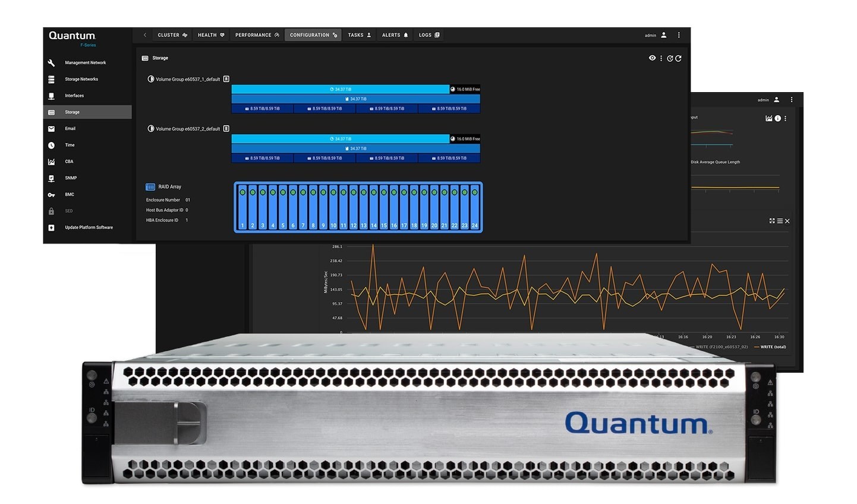Click the refresh icon in Storage panel

tap(678, 58)
